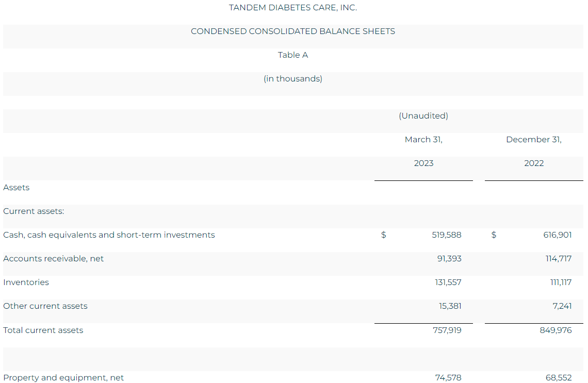Click 'Accounts receivable, net' label
This screenshot has height=383, width=588.
(53, 259)
